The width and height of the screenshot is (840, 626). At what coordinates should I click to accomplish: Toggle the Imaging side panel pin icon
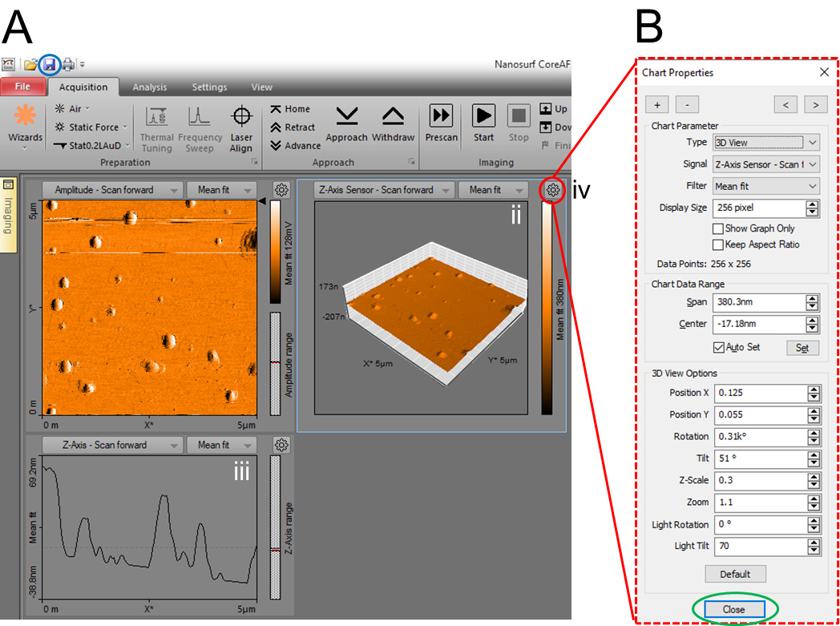(x=9, y=185)
